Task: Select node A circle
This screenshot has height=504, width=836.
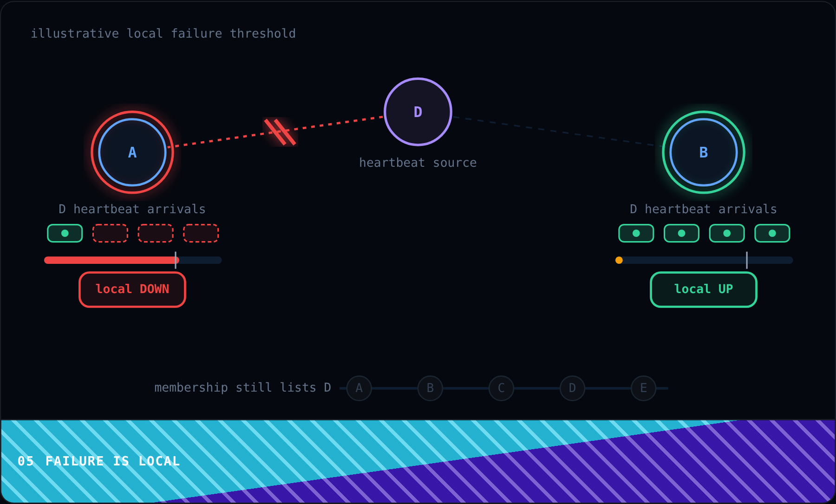Action: (132, 152)
